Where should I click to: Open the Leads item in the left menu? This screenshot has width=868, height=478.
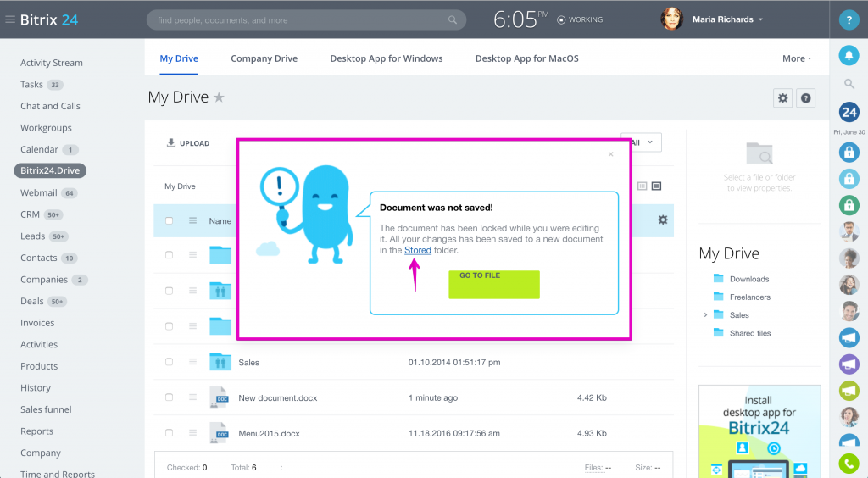click(33, 236)
